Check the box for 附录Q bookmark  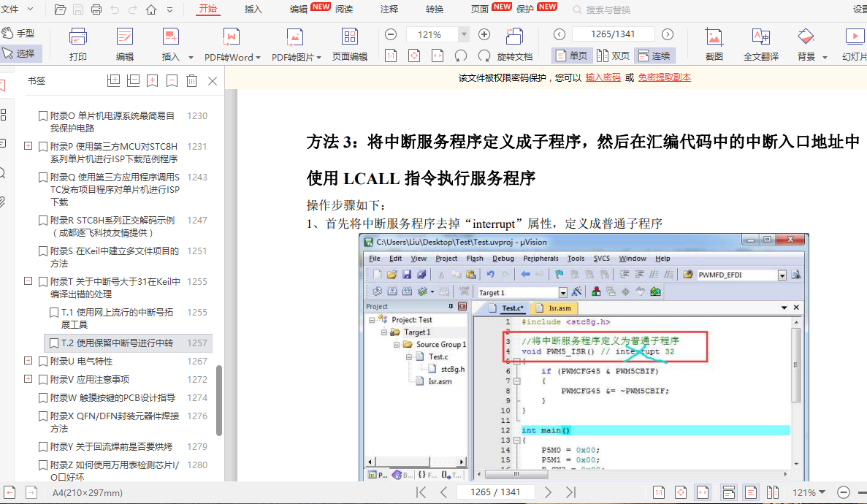[x=42, y=177]
